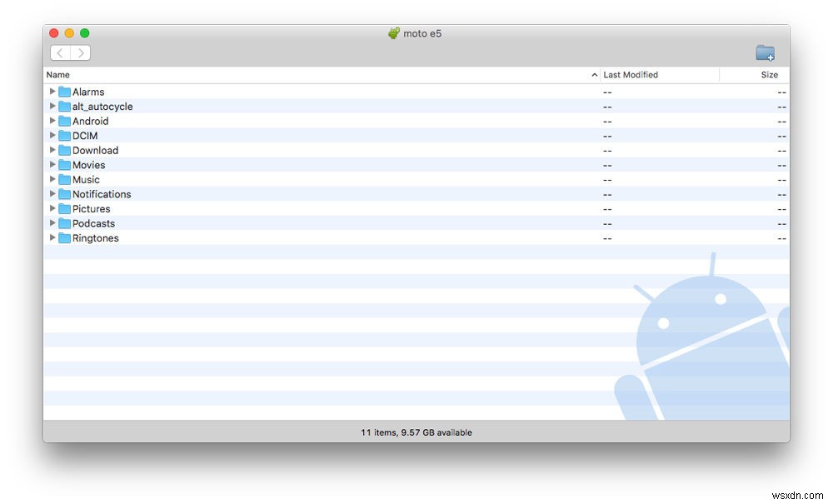833x504 pixels.
Task: Expand the Download folder triangle
Action: tap(52, 150)
